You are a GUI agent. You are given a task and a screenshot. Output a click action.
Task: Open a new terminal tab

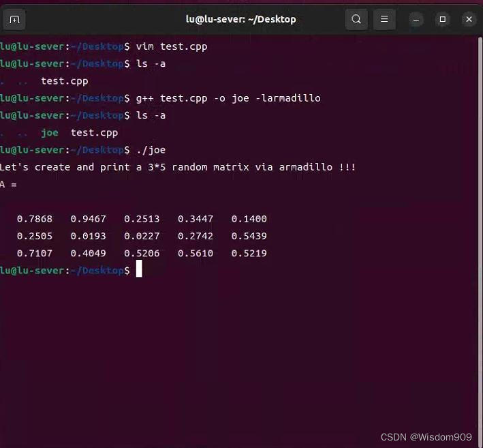(14, 19)
